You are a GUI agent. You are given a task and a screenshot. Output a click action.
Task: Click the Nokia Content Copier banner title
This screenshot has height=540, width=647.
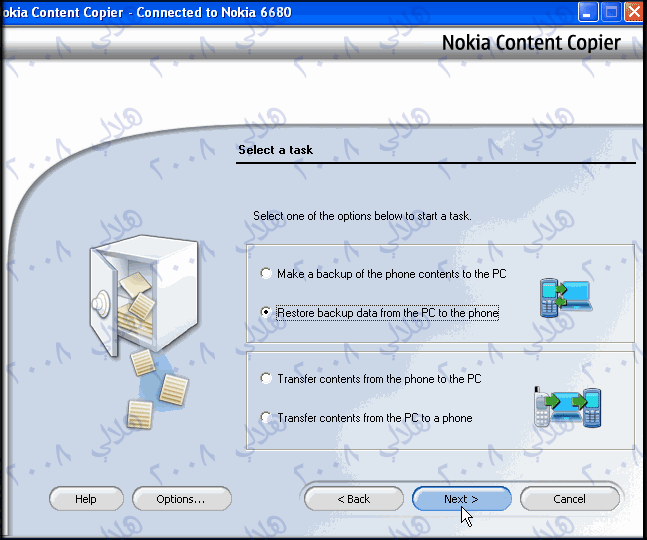[531, 43]
